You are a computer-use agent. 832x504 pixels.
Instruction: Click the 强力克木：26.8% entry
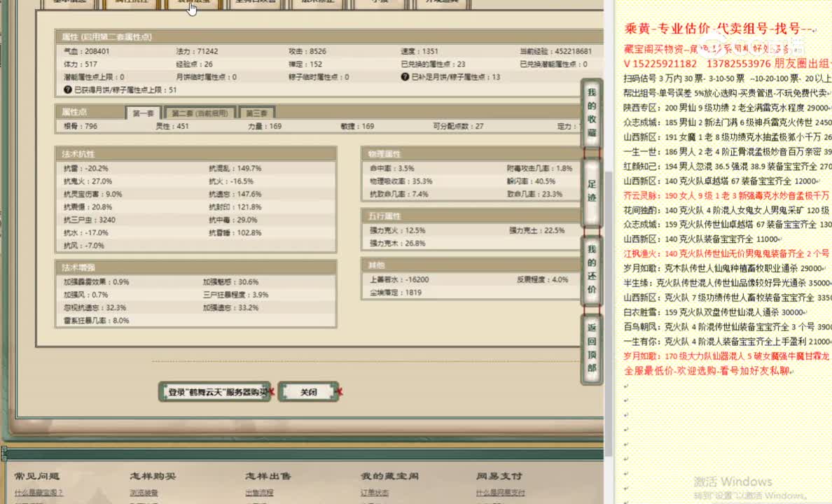point(397,244)
